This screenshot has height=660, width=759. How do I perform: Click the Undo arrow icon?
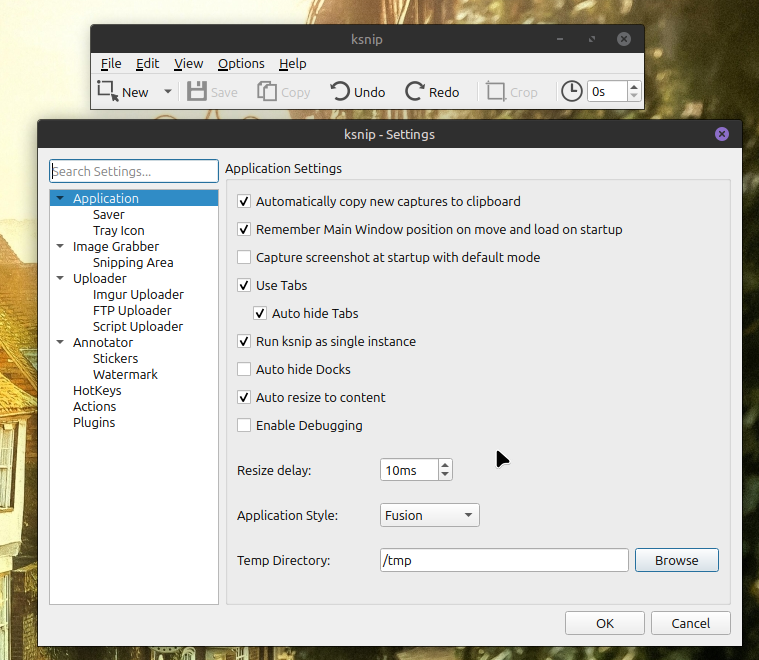coord(340,91)
